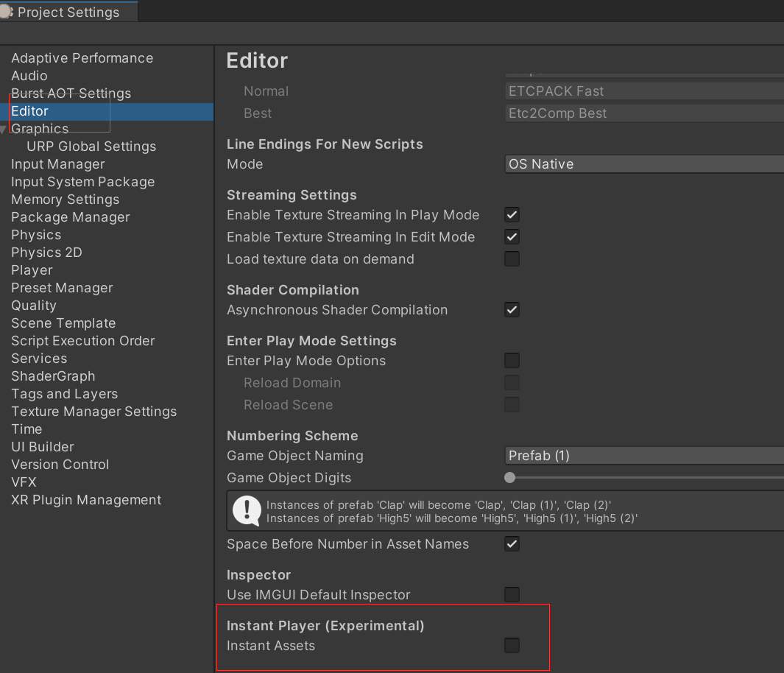The image size is (784, 673).
Task: Open XR Plugin Management settings
Action: point(85,500)
